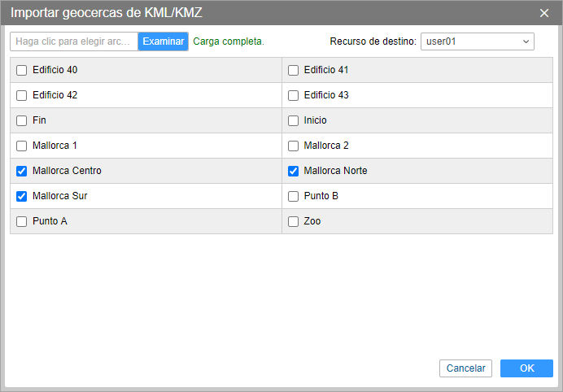
Task: Untick the Mallorca Sur checkbox
Action: [x=22, y=196]
